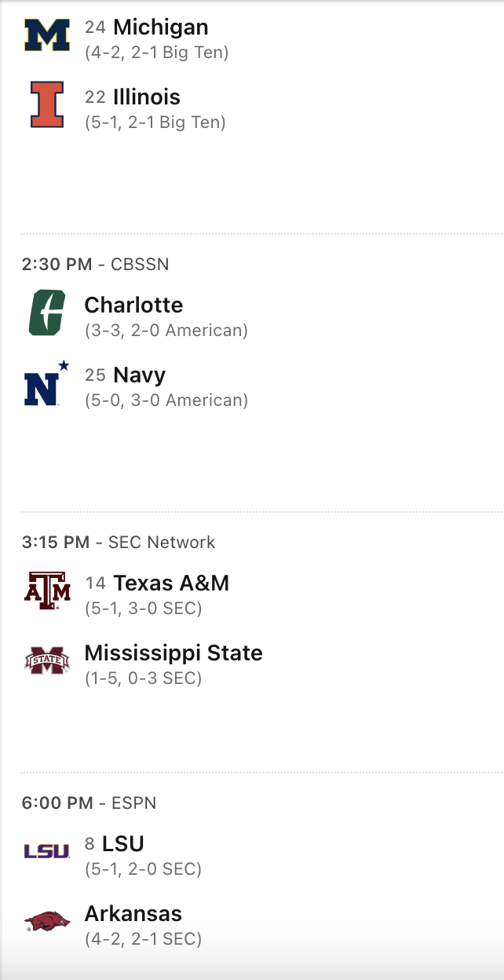504x980 pixels.
Task: Click the 2:30 PM CBSSN game time
Action: pos(95,265)
